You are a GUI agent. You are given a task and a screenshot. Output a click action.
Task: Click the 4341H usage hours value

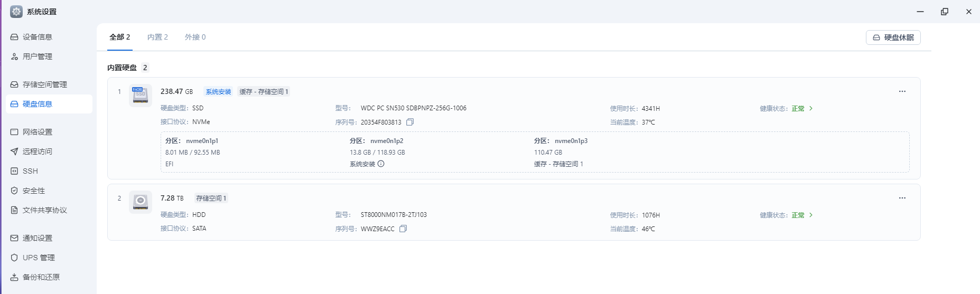tap(651, 109)
